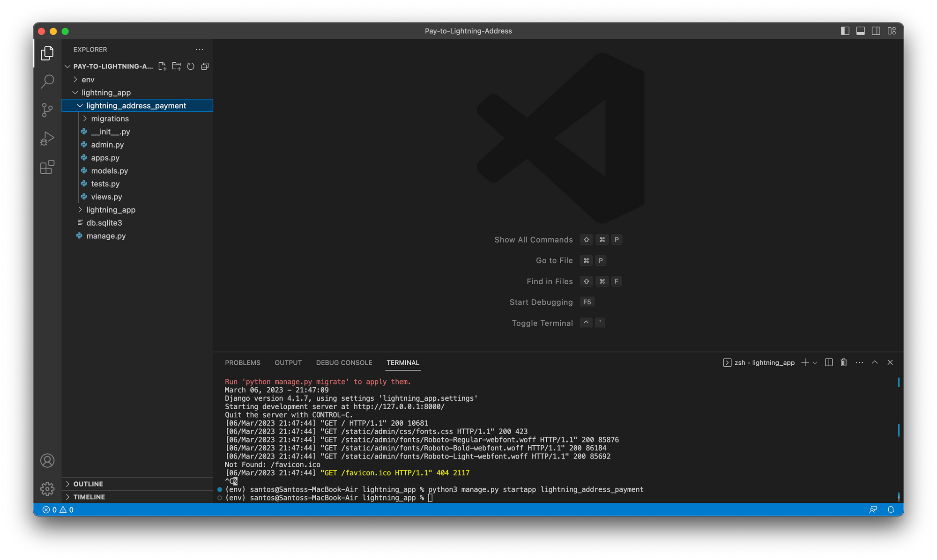Refresh the Explorer tree
This screenshot has width=937, height=560.
[191, 66]
